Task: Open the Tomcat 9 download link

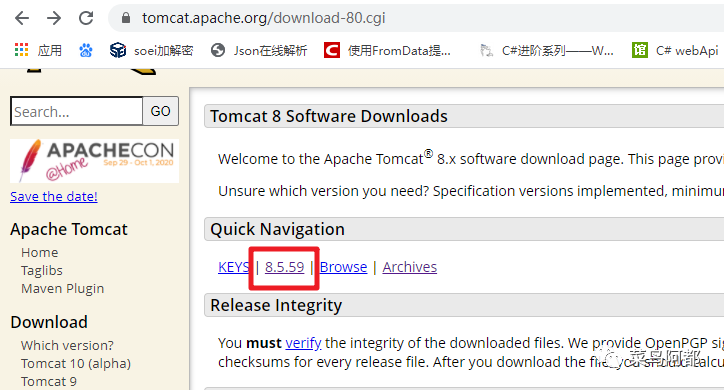Action: [x=48, y=382]
